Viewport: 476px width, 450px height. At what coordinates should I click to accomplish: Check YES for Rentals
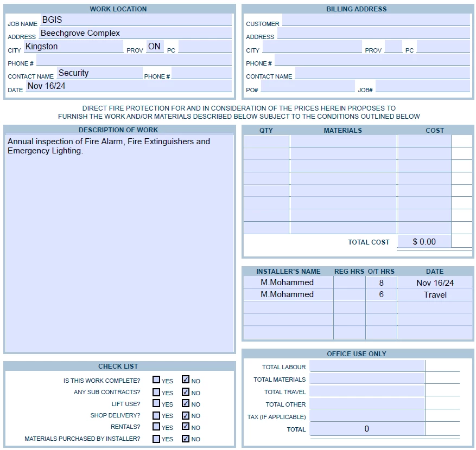click(x=156, y=427)
